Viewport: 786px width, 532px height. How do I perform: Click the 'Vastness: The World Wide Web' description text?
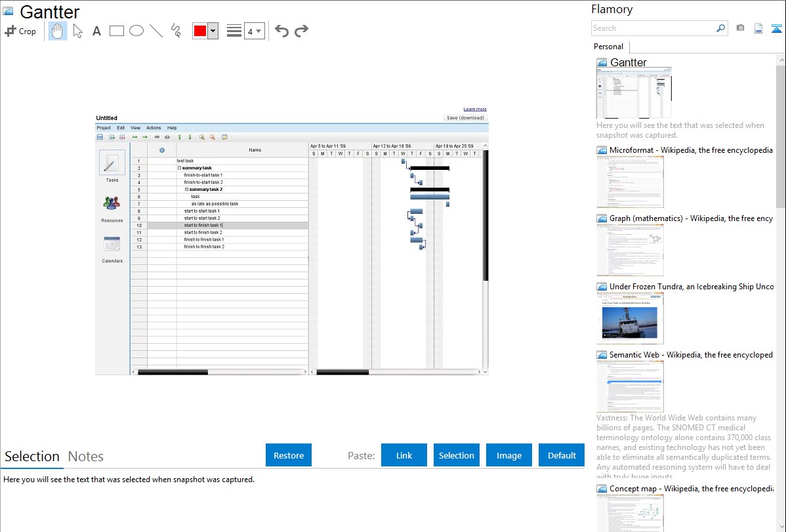pyautogui.click(x=684, y=447)
